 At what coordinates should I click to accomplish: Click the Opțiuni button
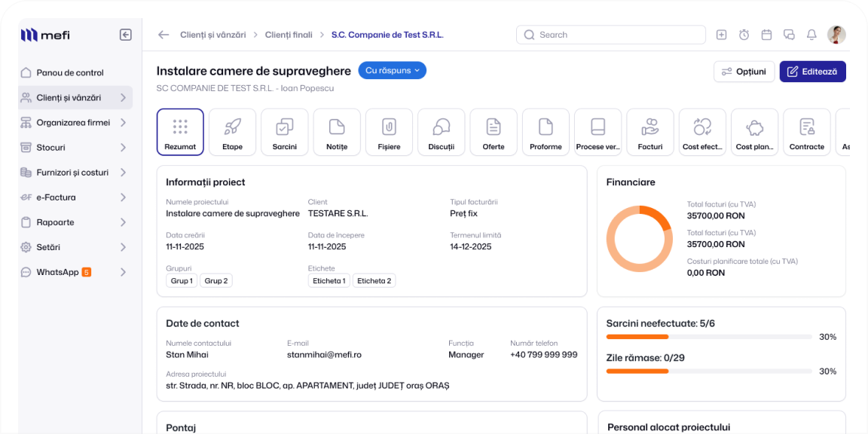click(x=744, y=72)
